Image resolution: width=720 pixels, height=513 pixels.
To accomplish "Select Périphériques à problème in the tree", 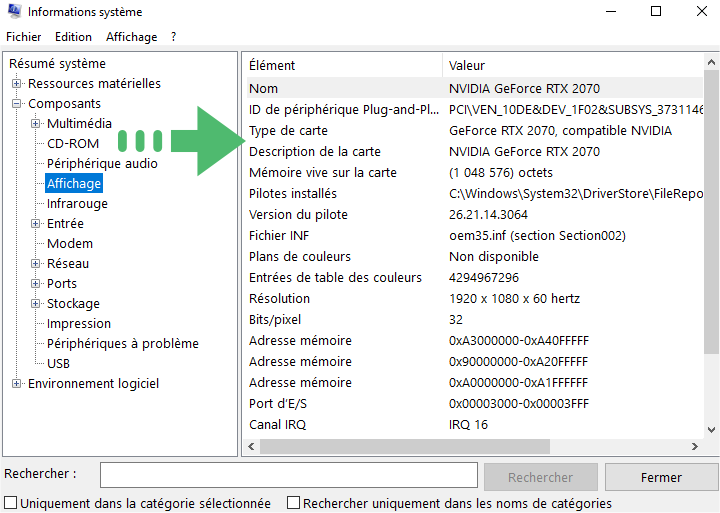I will coord(123,344).
